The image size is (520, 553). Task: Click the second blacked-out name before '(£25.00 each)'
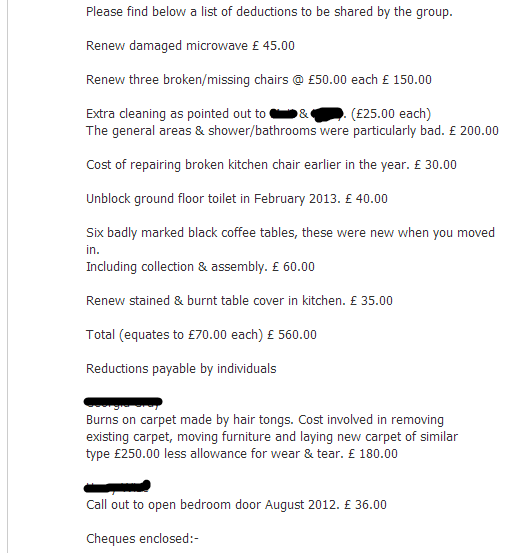pos(327,114)
